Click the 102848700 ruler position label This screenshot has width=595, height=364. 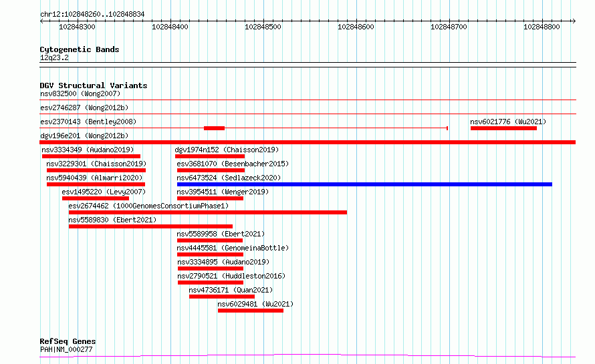tap(449, 27)
